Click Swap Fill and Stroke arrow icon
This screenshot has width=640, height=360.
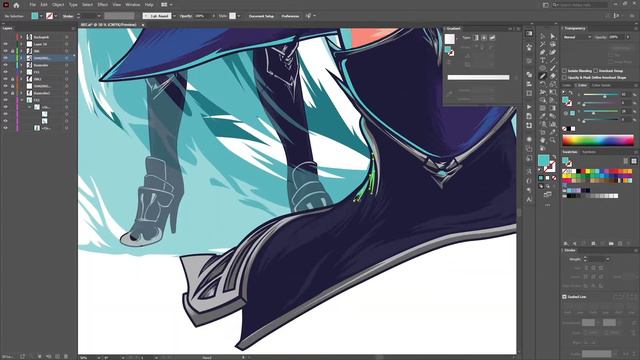tap(554, 157)
